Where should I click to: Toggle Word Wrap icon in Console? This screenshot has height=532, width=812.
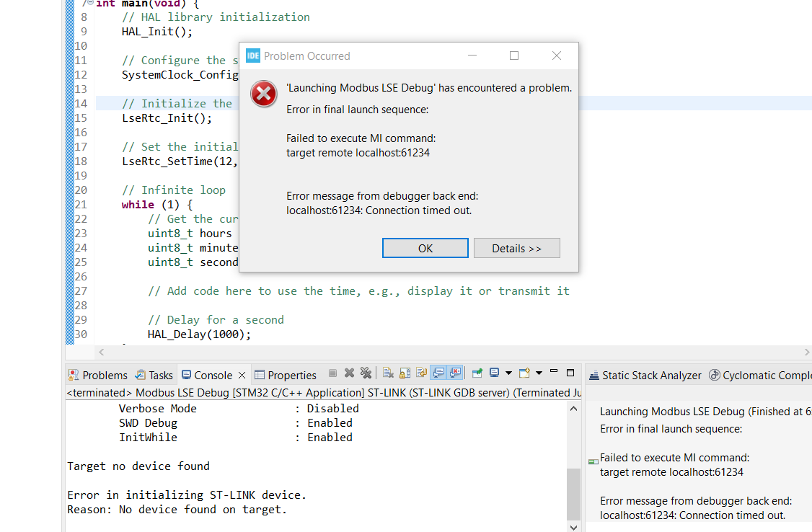pos(422,373)
